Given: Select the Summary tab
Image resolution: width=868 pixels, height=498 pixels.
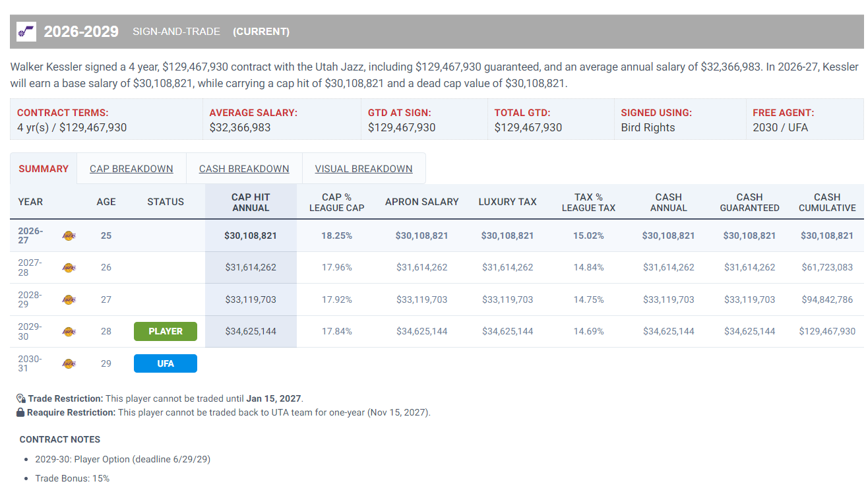Looking at the screenshot, I should 44,169.
